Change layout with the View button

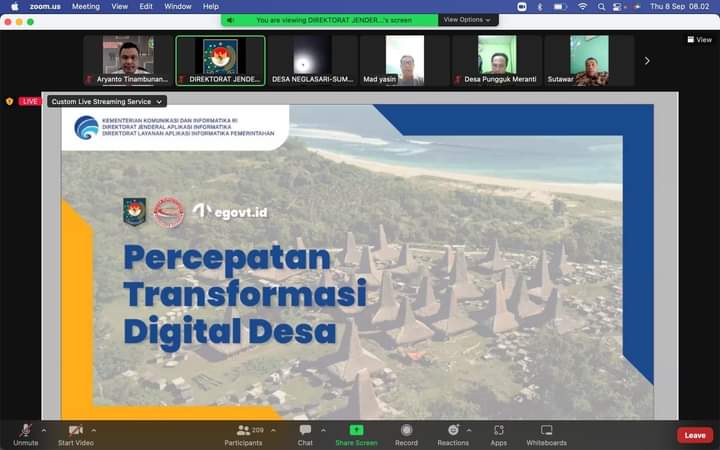699,40
